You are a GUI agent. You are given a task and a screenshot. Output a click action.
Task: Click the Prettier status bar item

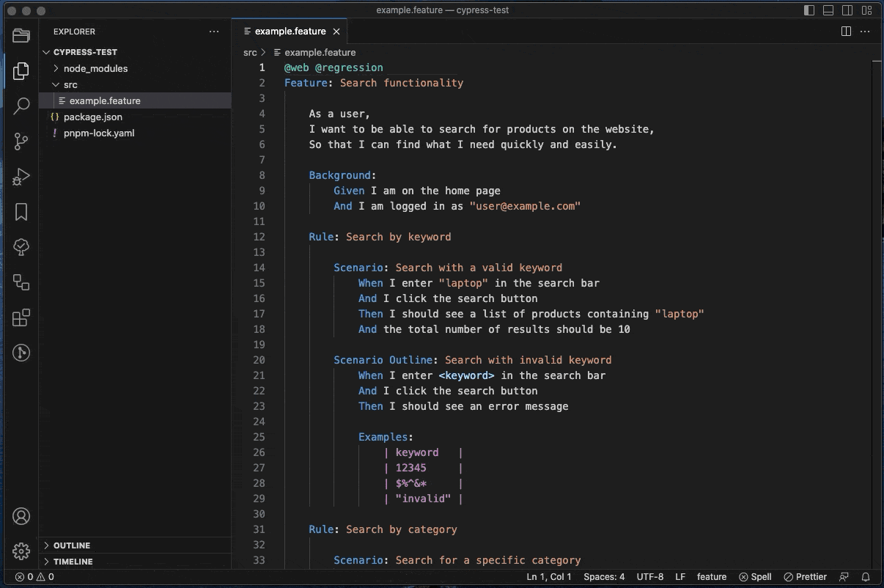coord(805,577)
